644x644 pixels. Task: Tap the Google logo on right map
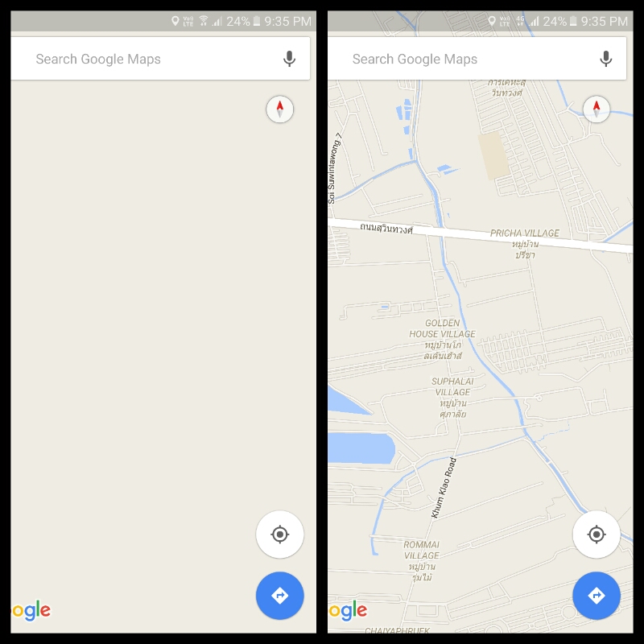348,611
